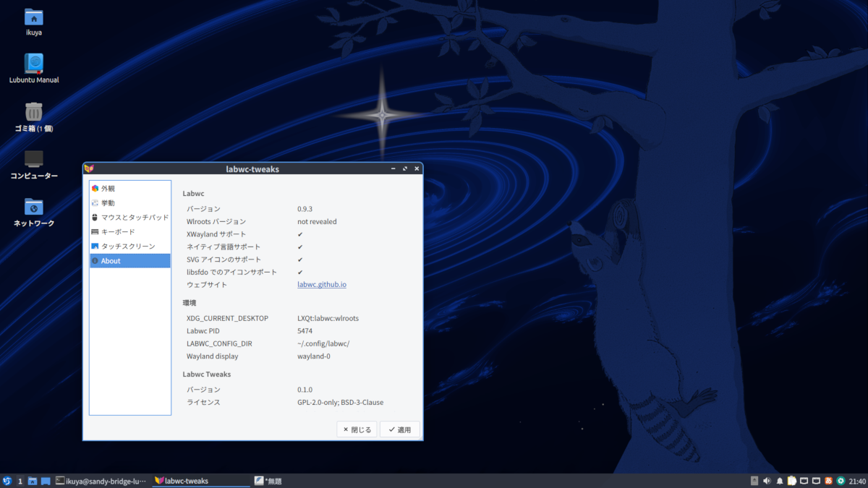Click the libsfdo でのアイコンサポート label
Viewport: 868px width, 488px height.
(231, 272)
